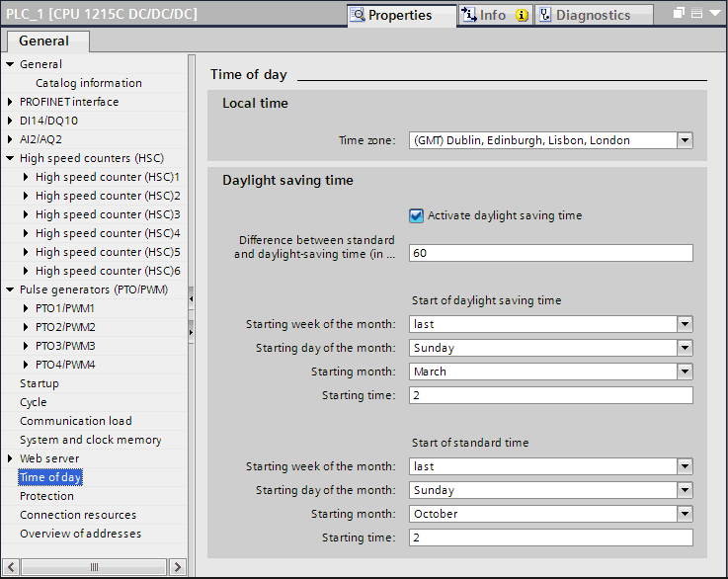Expand the PROFINET interface node
The image size is (728, 579).
[x=10, y=102]
